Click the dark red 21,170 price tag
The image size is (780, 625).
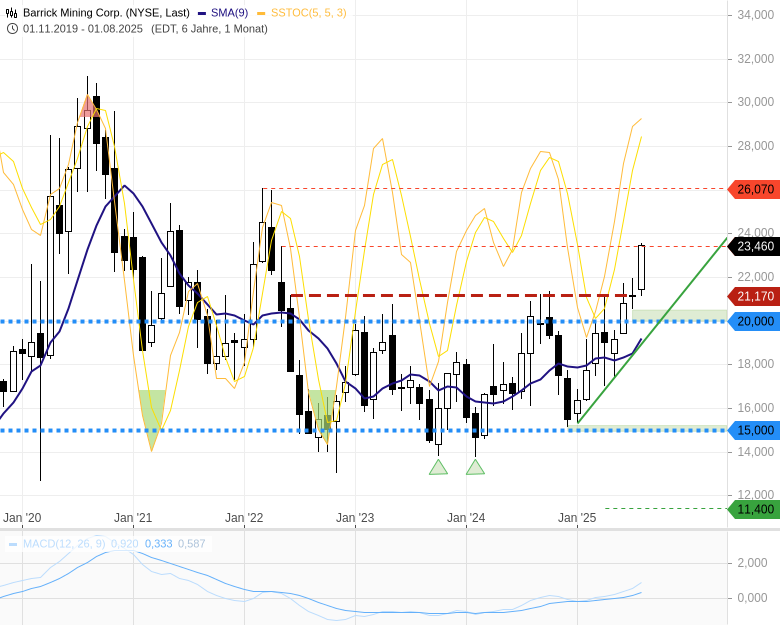point(754,296)
